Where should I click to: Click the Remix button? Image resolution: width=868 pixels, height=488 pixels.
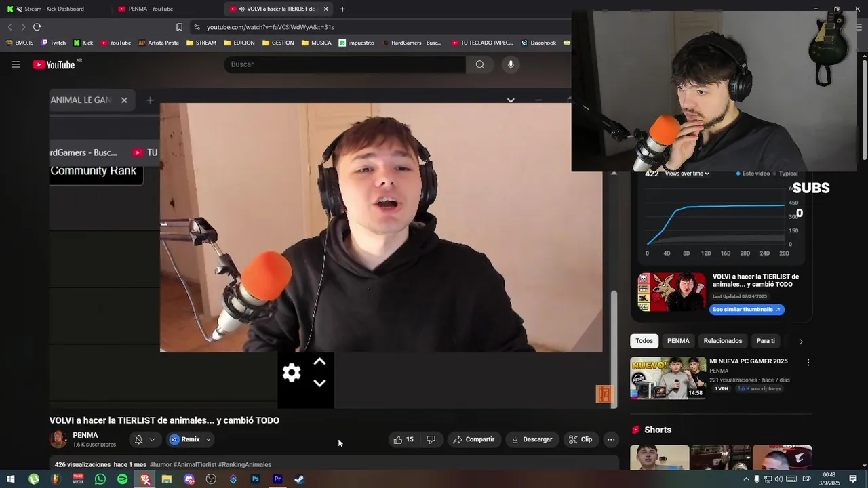(185, 439)
